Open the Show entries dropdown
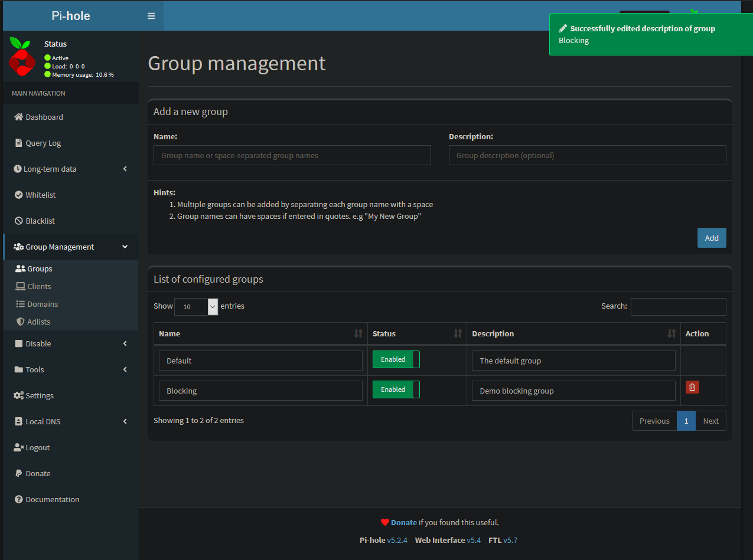Image resolution: width=753 pixels, height=560 pixels. click(196, 307)
